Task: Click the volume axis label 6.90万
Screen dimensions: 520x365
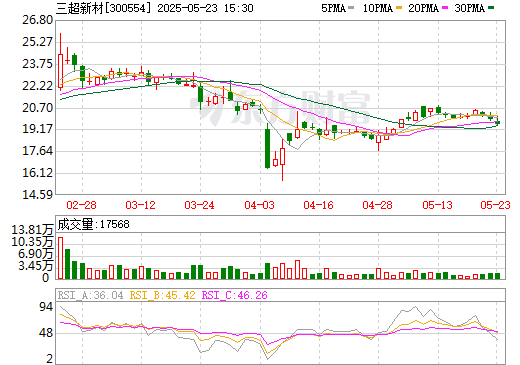Action: pyautogui.click(x=35, y=254)
